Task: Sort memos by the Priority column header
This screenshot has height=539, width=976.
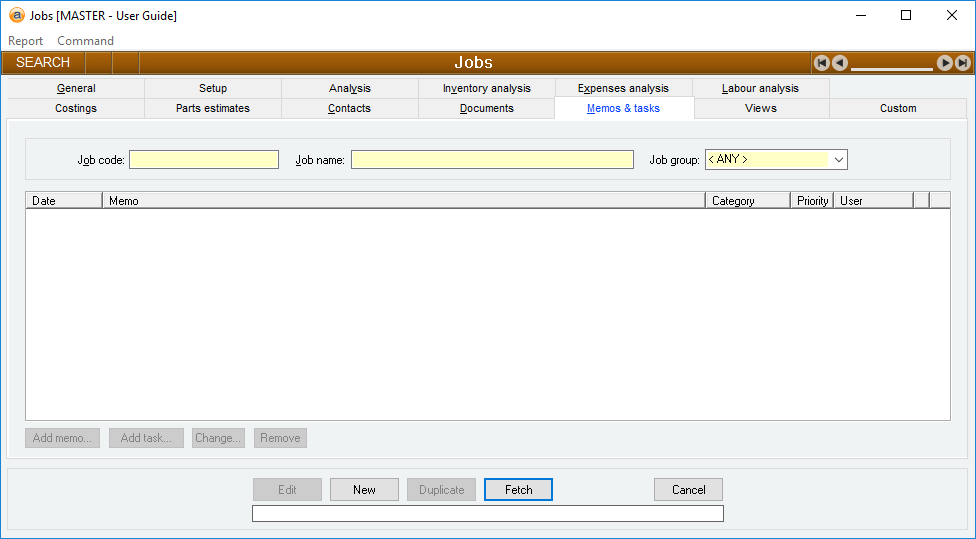Action: [x=812, y=201]
